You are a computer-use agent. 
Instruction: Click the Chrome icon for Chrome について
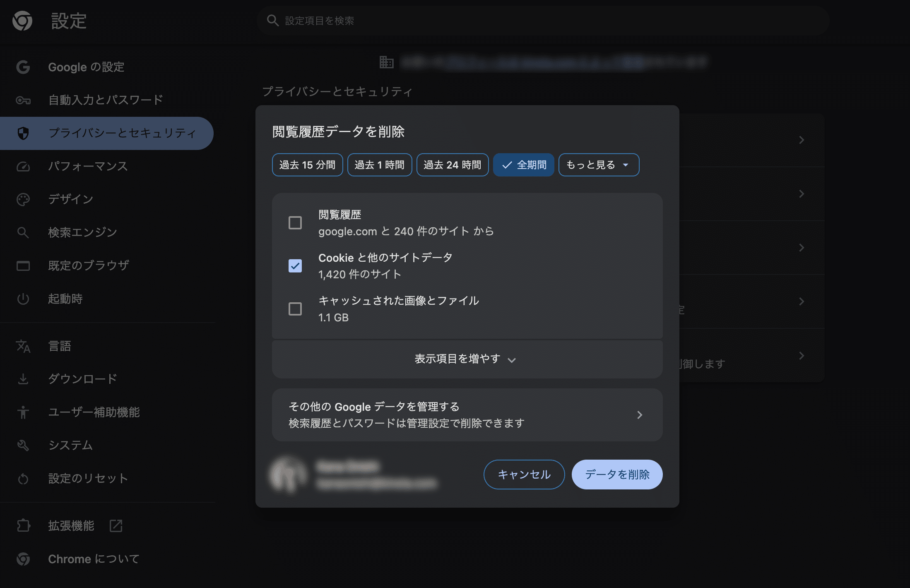pos(23,559)
